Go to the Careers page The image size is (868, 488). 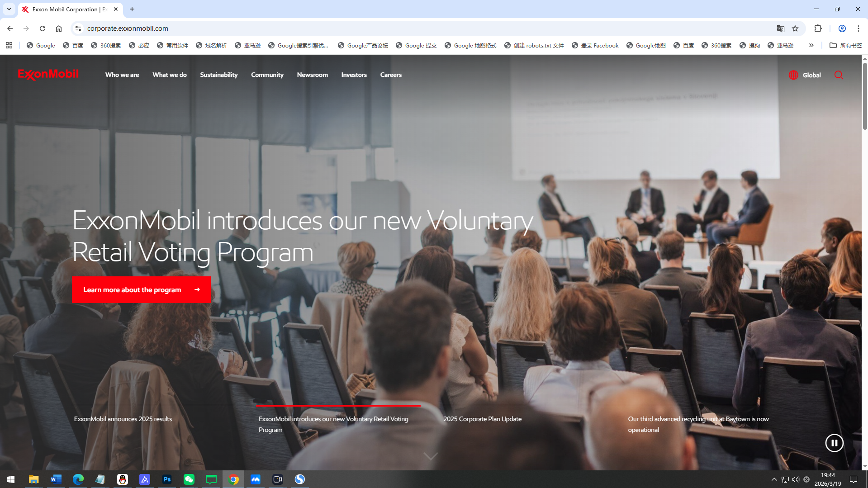coord(391,75)
